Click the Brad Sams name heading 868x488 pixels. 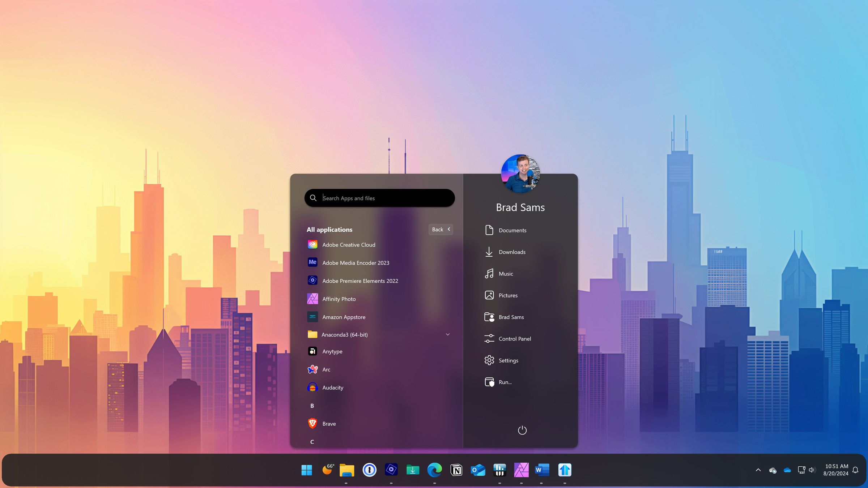point(520,207)
